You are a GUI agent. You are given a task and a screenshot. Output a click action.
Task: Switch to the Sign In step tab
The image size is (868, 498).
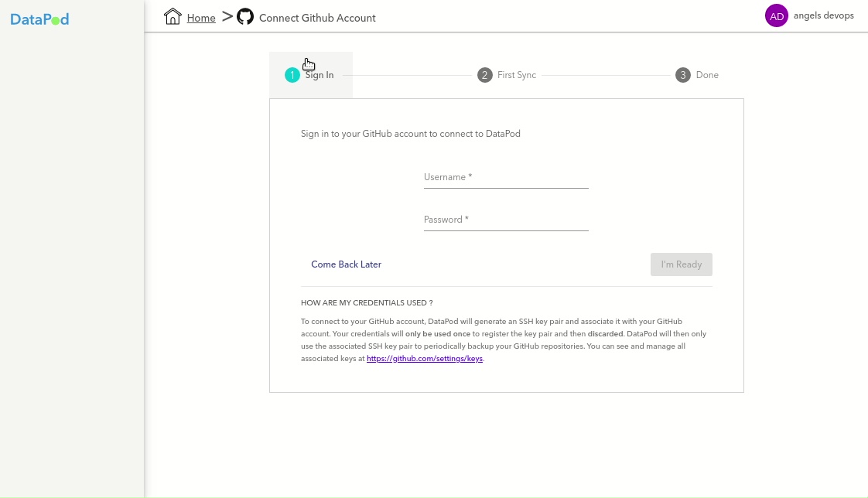tap(320, 75)
